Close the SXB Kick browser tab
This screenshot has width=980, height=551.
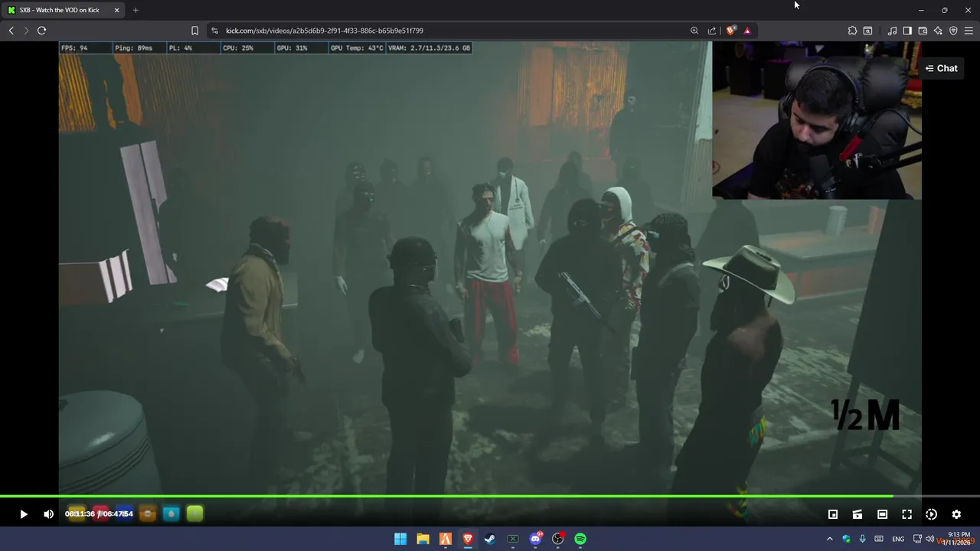click(116, 10)
